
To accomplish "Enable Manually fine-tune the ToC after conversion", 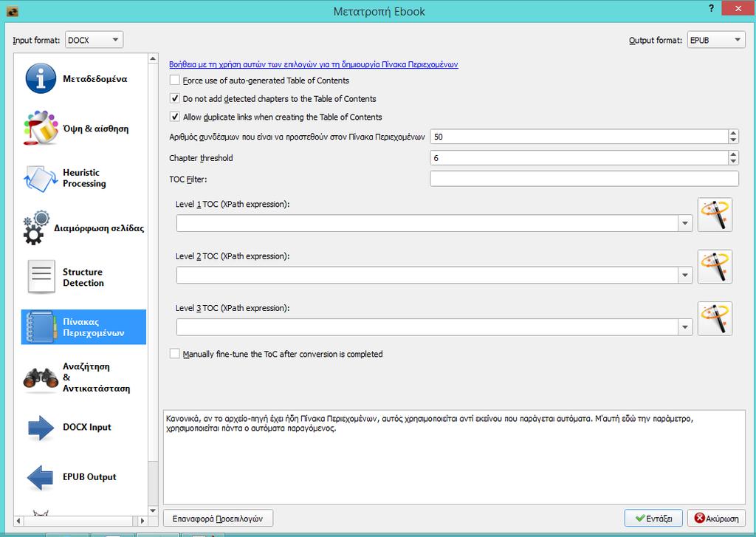I will click(174, 354).
